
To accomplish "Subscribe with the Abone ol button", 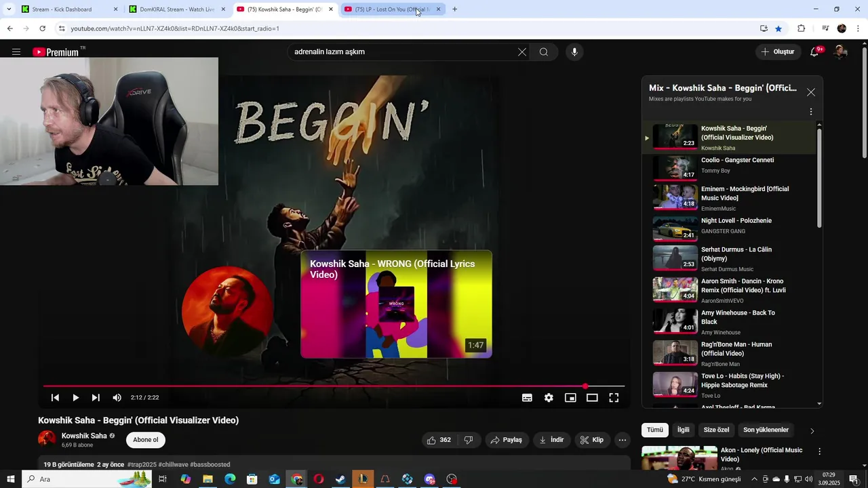I will (146, 440).
